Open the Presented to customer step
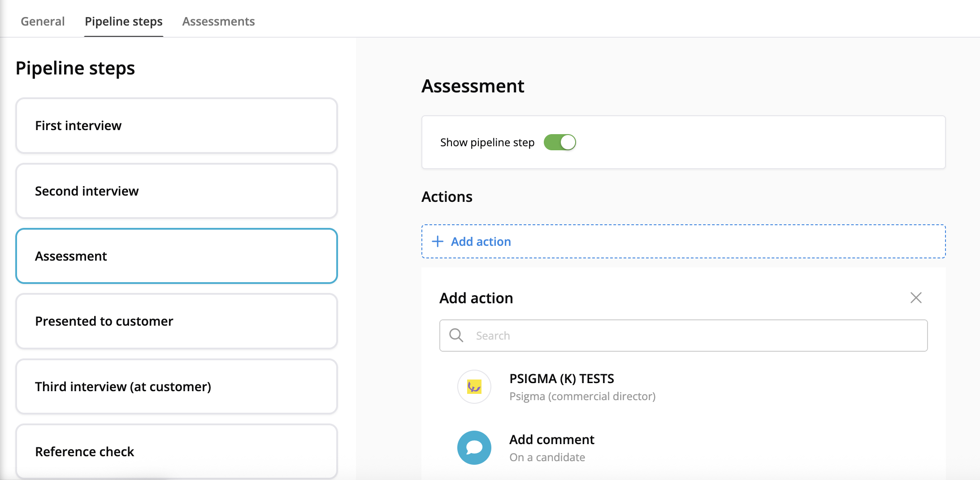980x480 pixels. pos(176,321)
